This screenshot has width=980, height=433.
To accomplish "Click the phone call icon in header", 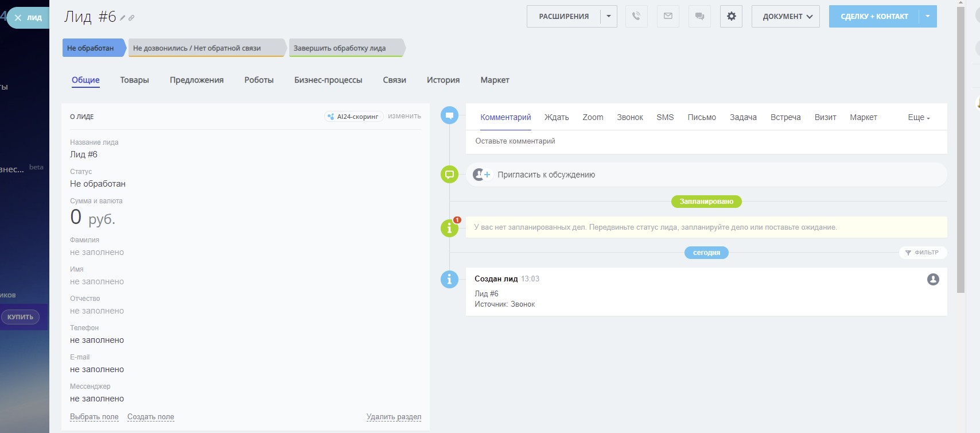I will (x=636, y=16).
